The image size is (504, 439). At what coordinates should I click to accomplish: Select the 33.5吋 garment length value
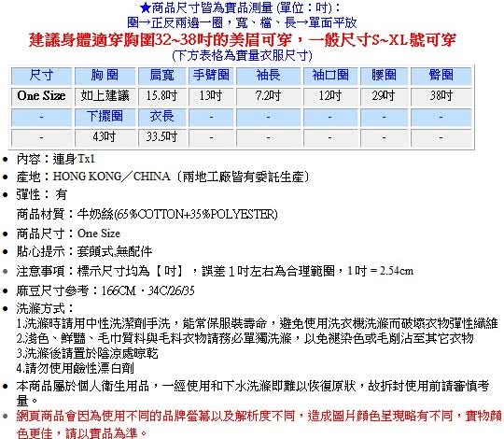(x=162, y=137)
